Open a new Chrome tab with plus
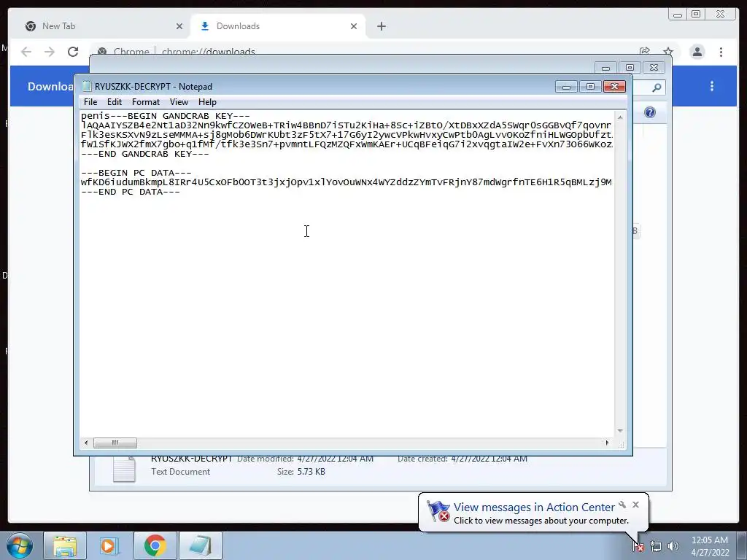 click(381, 26)
